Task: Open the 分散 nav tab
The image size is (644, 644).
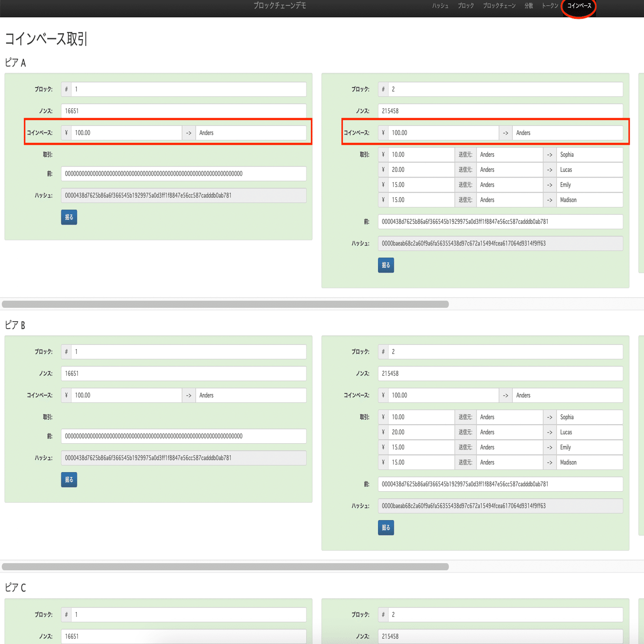Action: pyautogui.click(x=529, y=6)
